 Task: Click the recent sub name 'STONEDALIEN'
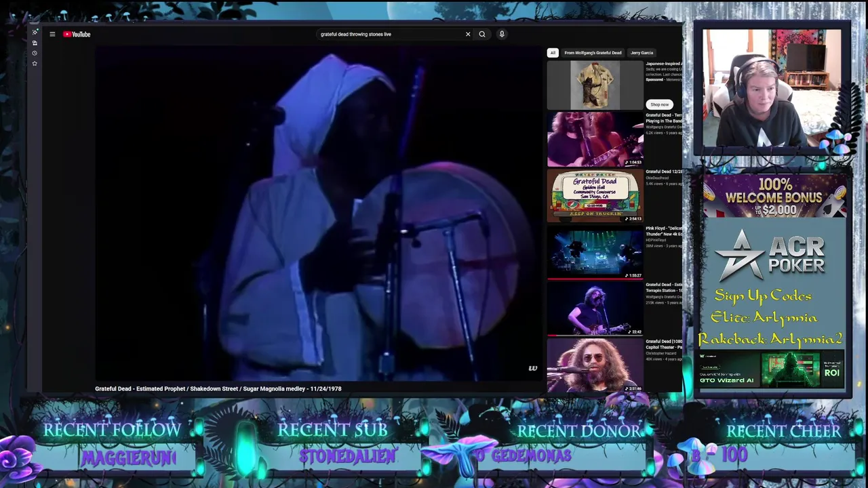tap(347, 457)
